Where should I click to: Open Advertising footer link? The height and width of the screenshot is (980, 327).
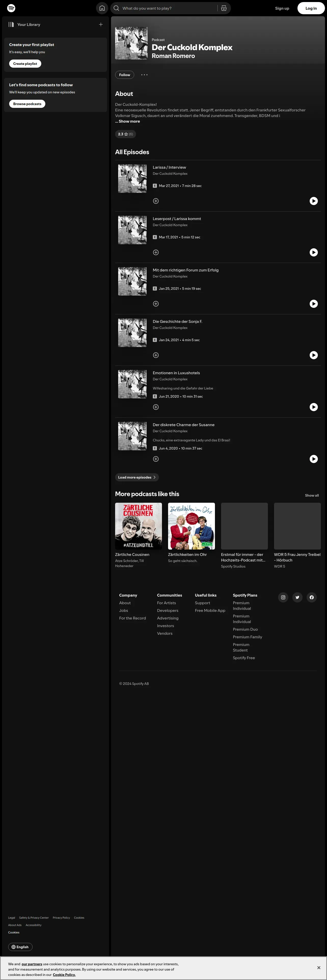pyautogui.click(x=168, y=618)
